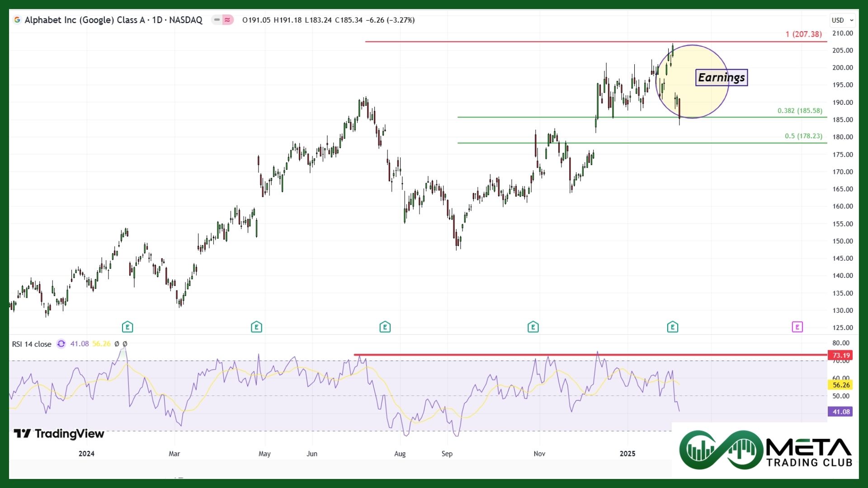Click the first green earnings E marker
Viewport: 868px width, 488px height.
(127, 327)
